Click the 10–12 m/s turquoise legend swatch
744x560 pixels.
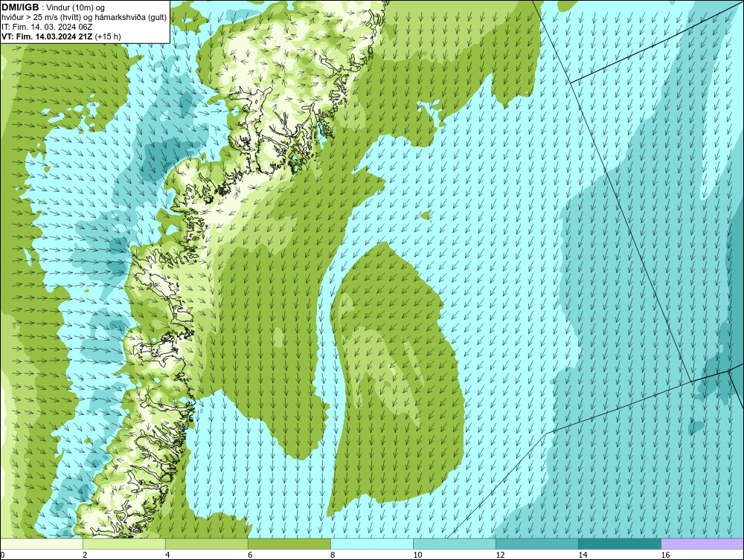[454, 544]
